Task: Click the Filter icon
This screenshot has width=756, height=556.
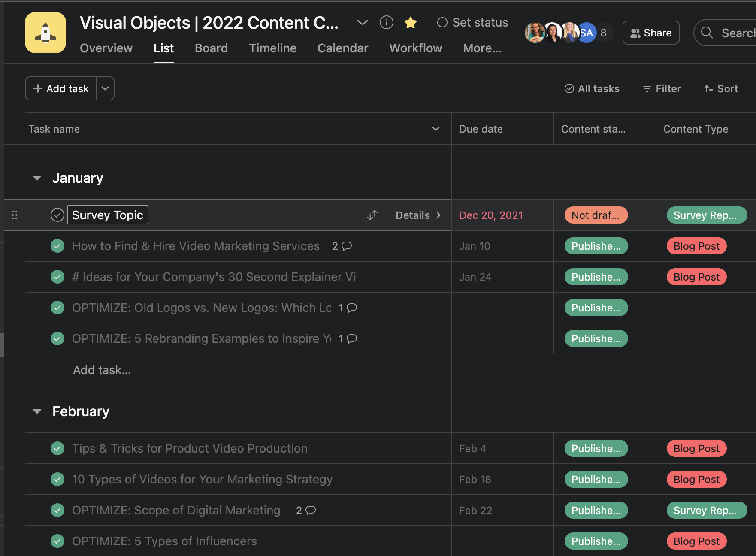Action: pos(647,88)
